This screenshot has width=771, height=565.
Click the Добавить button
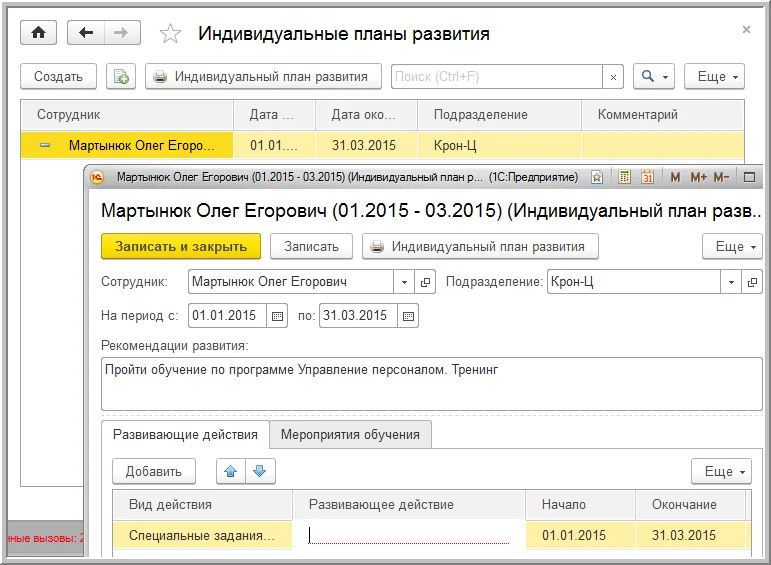pos(153,471)
